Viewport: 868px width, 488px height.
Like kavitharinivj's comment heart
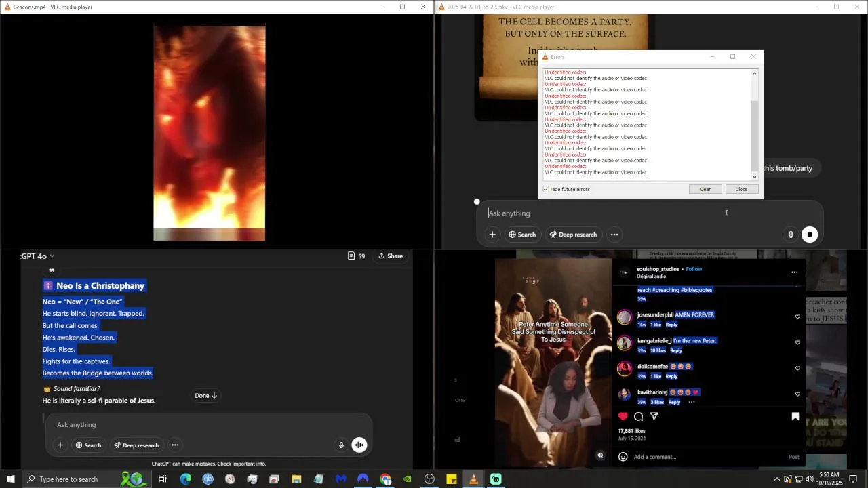click(797, 394)
